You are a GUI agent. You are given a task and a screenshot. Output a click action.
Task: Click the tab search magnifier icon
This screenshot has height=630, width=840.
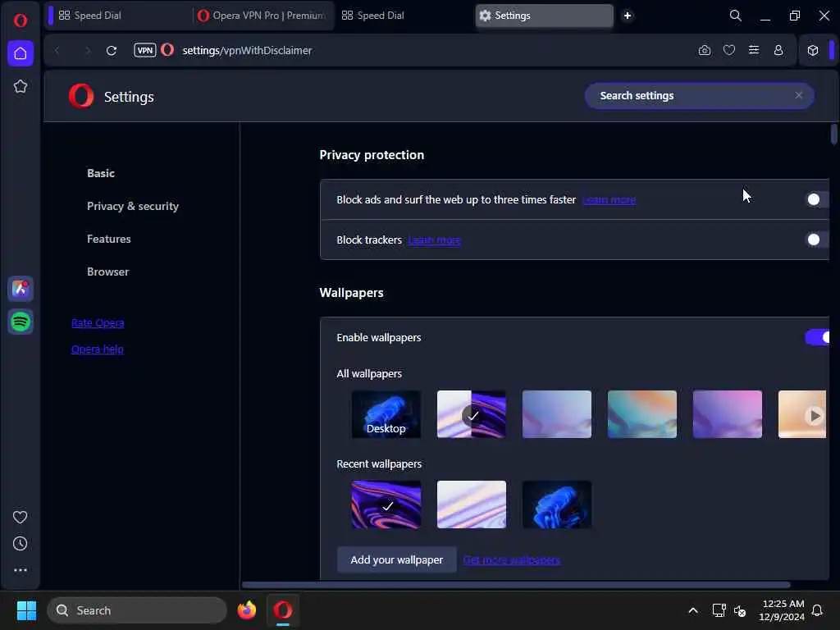736,16
